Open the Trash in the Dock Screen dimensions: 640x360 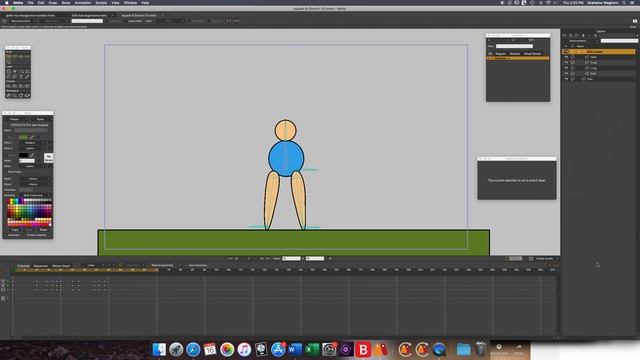coord(481,349)
